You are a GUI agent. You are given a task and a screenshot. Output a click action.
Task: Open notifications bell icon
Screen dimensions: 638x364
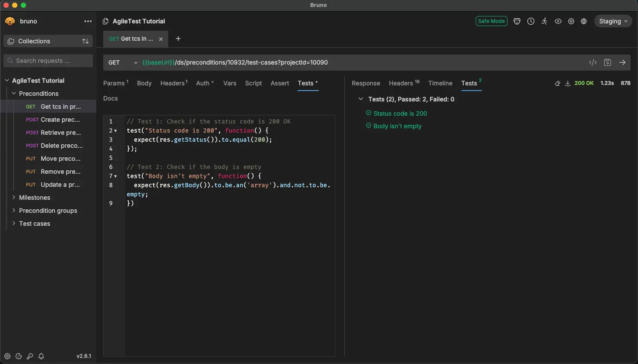pos(41,356)
